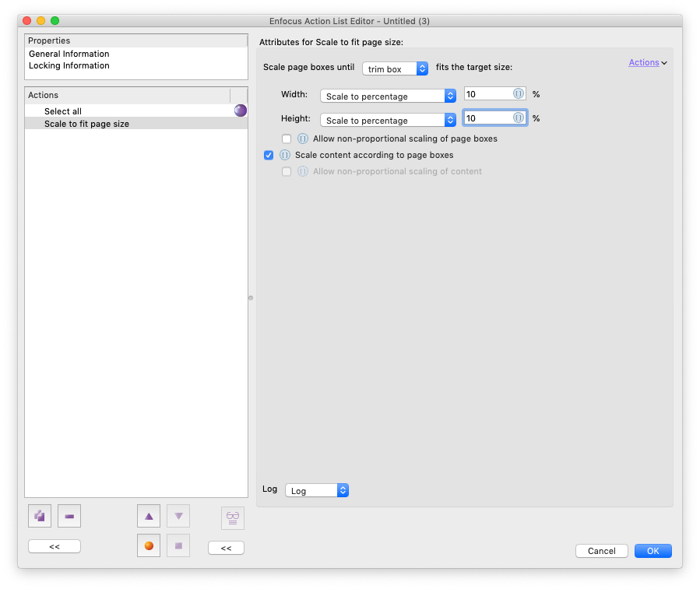This screenshot has width=700, height=589.
Task: Move action down with the down-triangle icon
Action: pyautogui.click(x=178, y=517)
